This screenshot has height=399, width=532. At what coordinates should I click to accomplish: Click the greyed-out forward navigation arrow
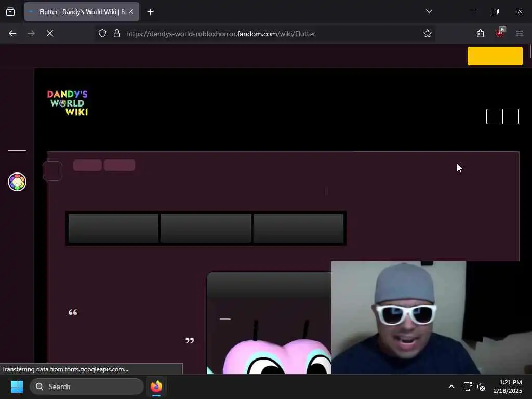tap(31, 33)
